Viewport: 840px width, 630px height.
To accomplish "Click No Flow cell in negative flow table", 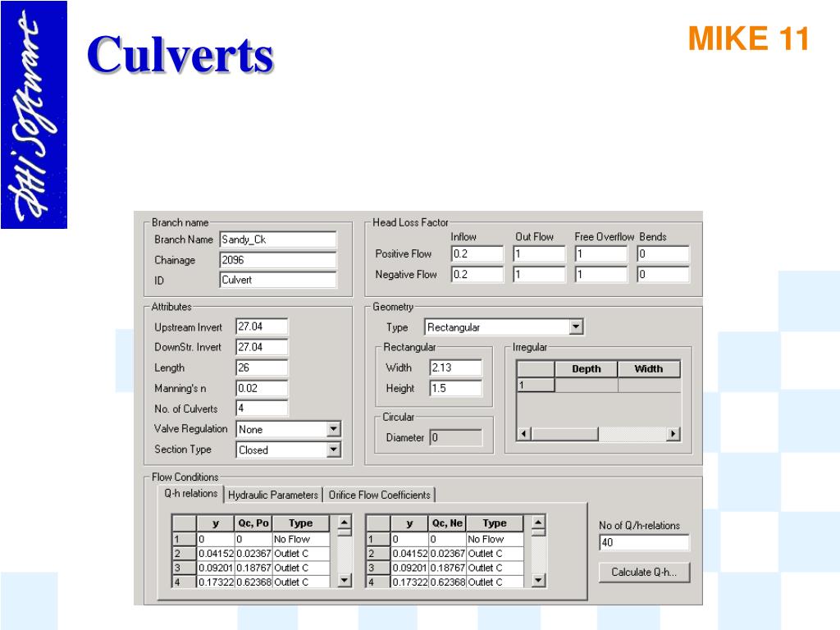I will (495, 539).
